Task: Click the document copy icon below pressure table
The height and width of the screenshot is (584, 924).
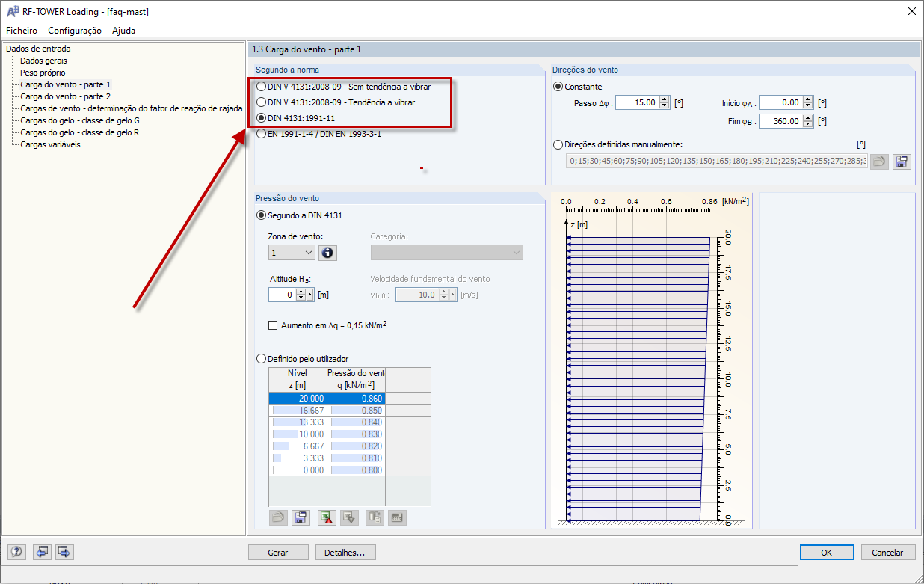Action: pyautogui.click(x=375, y=517)
